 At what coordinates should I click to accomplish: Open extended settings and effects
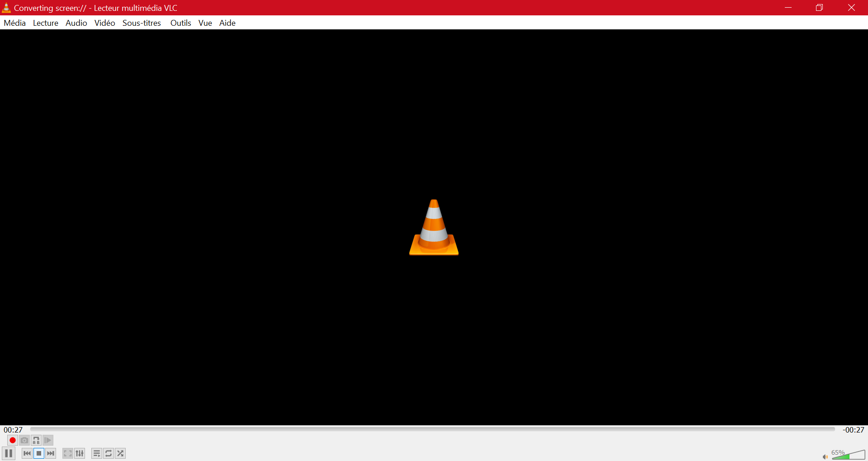(x=80, y=453)
